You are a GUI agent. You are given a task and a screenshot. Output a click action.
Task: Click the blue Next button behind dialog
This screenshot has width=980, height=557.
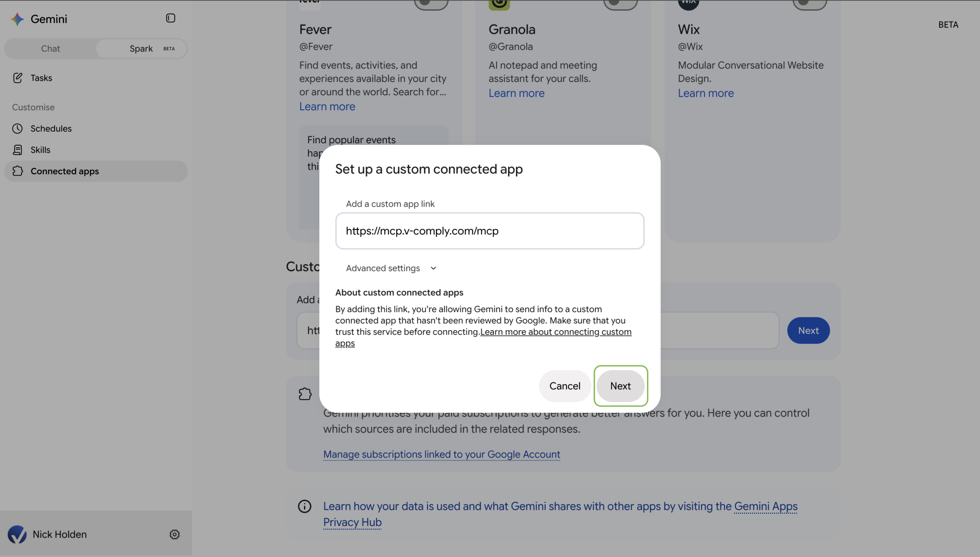pos(808,331)
